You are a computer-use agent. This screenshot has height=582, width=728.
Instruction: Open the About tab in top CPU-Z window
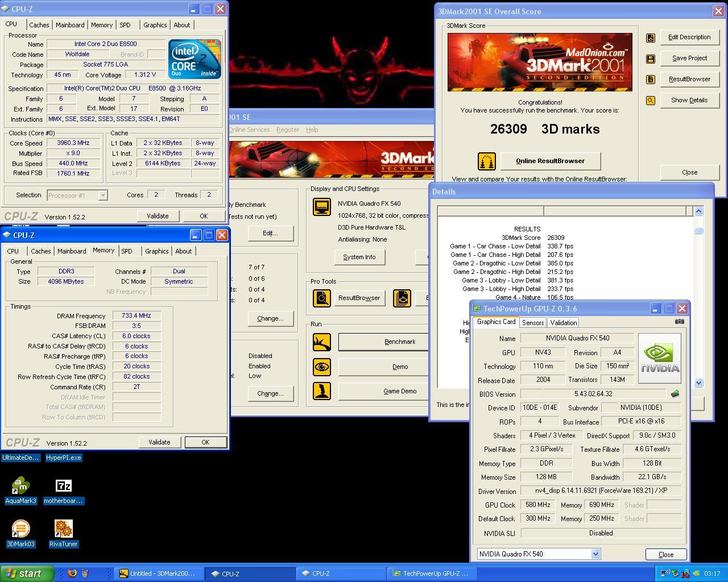(x=182, y=25)
